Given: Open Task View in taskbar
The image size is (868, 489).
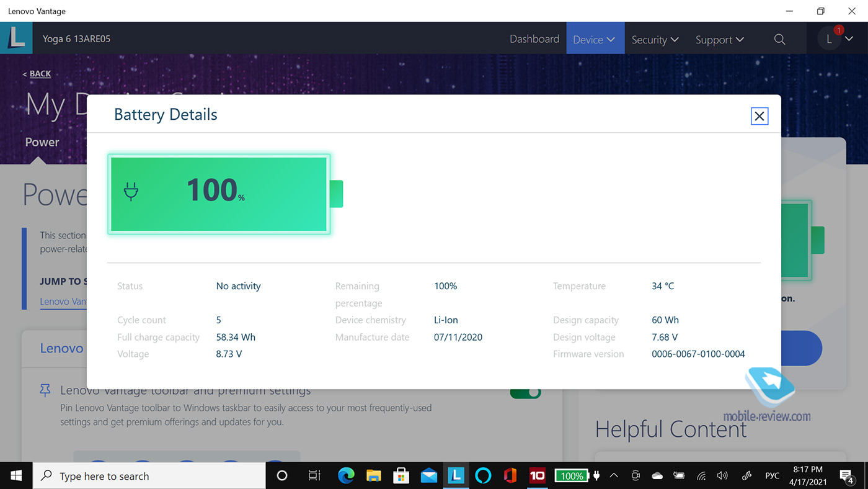Looking at the screenshot, I should pos(314,476).
